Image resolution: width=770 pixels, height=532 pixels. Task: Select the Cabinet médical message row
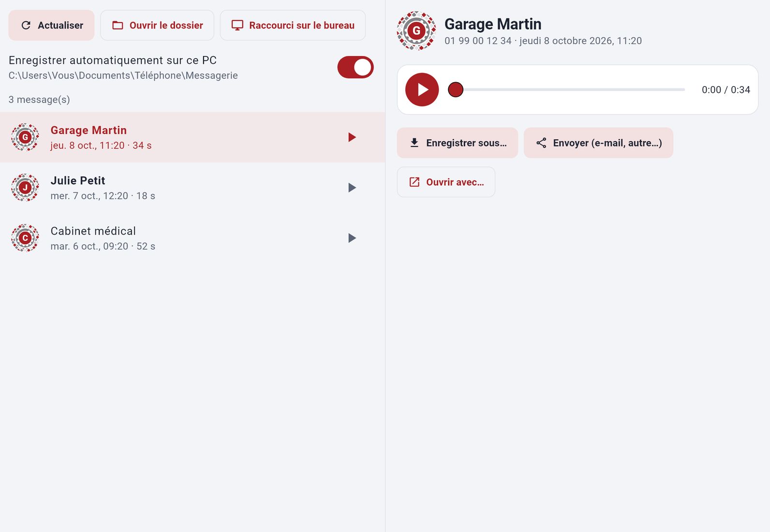click(192, 238)
